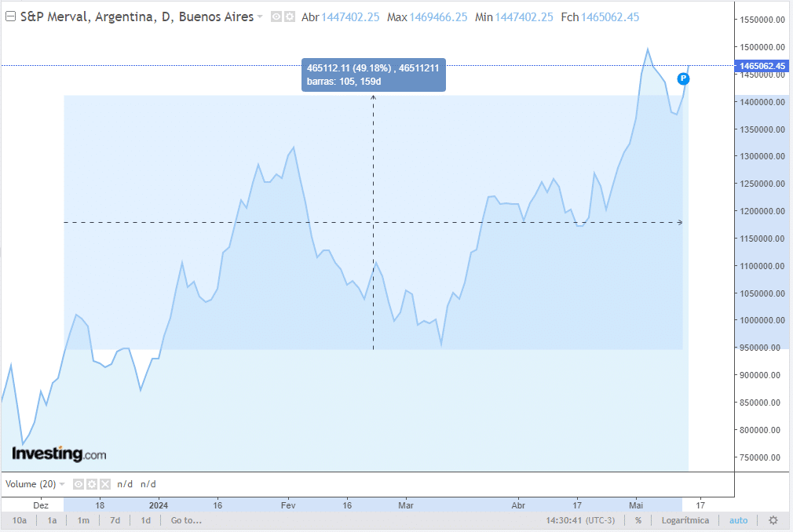The height and width of the screenshot is (532, 793).
Task: Toggle the Logarítmica scale option
Action: click(x=685, y=520)
